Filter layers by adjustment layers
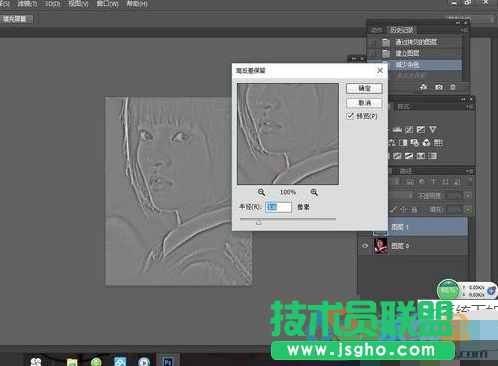This screenshot has width=498, height=366. tap(422, 182)
